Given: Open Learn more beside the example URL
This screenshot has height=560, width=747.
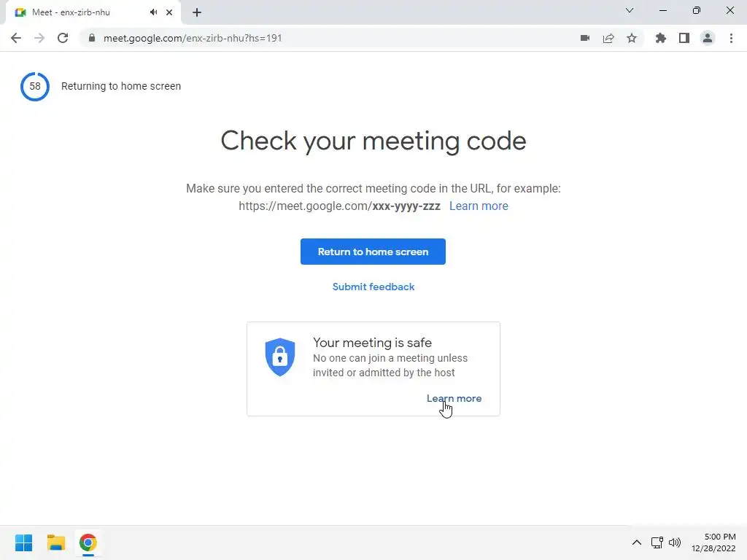Looking at the screenshot, I should click(x=479, y=206).
